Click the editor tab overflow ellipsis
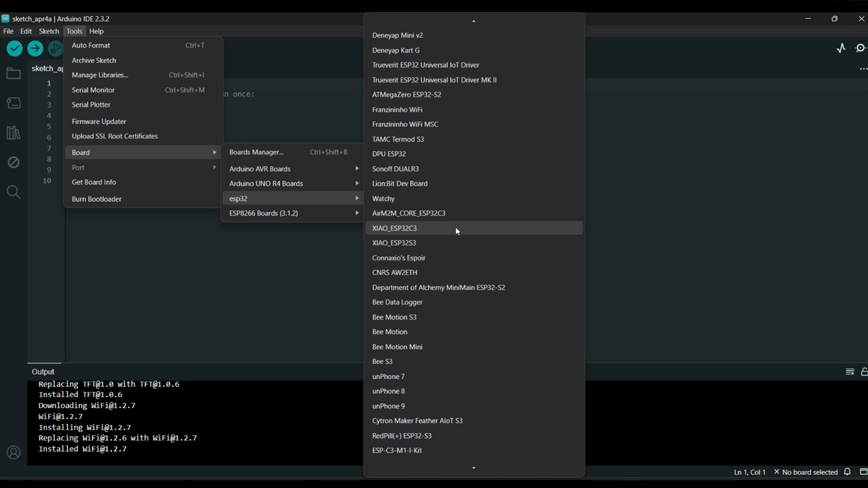Image resolution: width=868 pixels, height=488 pixels. [863, 68]
